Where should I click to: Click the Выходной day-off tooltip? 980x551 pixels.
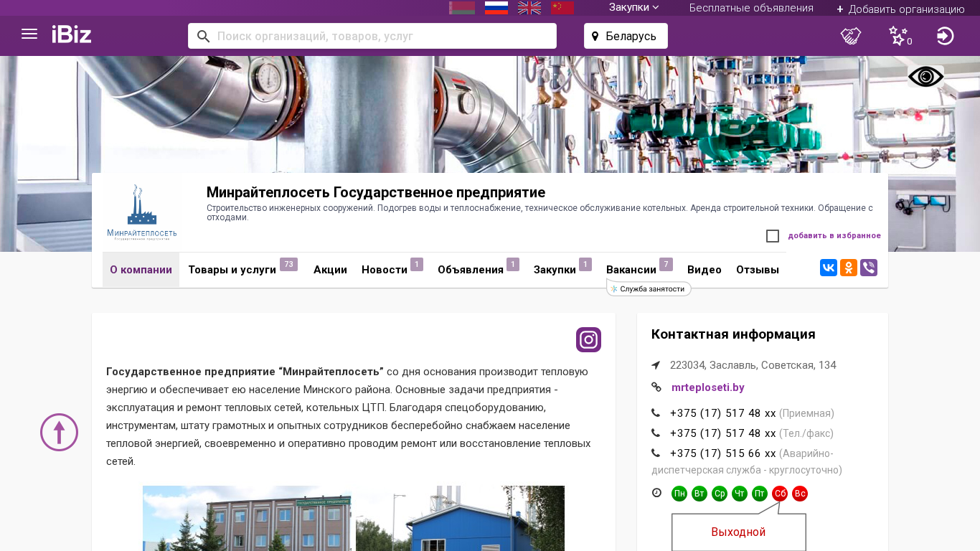(739, 532)
